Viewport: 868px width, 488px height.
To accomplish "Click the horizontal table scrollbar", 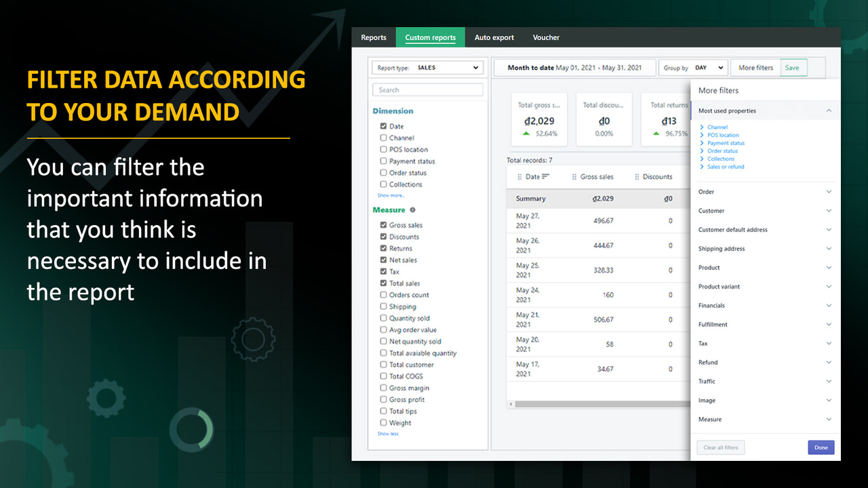I will point(602,404).
